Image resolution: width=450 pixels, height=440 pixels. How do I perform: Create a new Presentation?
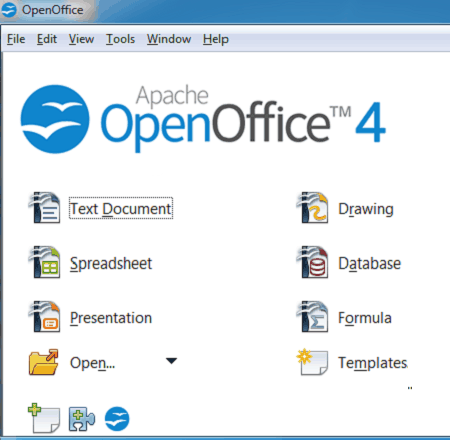[111, 318]
